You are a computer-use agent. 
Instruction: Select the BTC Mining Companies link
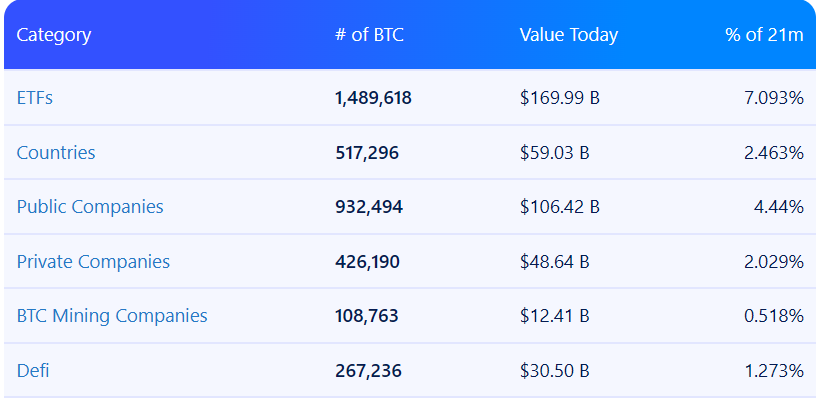point(112,316)
